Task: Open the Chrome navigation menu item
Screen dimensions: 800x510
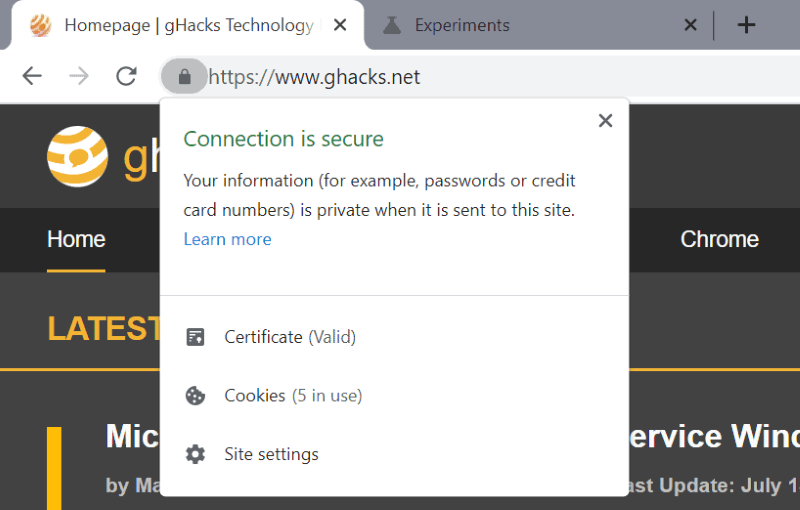Action: point(719,239)
